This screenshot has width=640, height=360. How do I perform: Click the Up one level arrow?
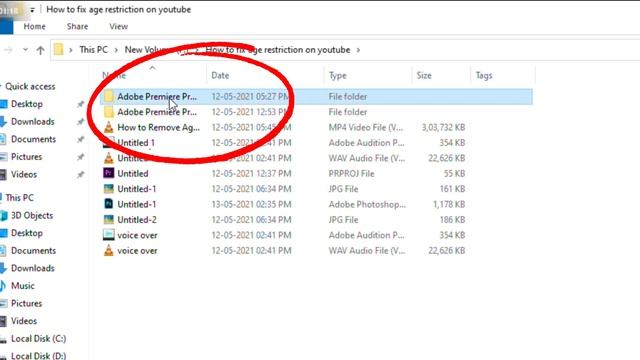pyautogui.click(x=40, y=50)
